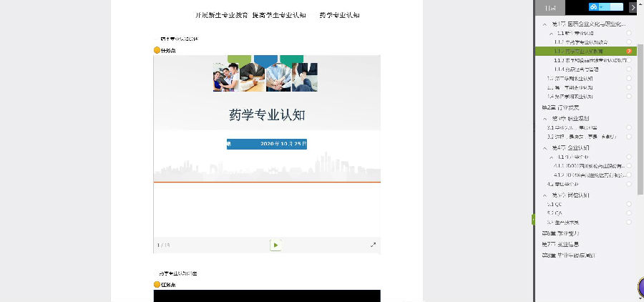Open section 4.1.2 in the outline

coord(590,175)
